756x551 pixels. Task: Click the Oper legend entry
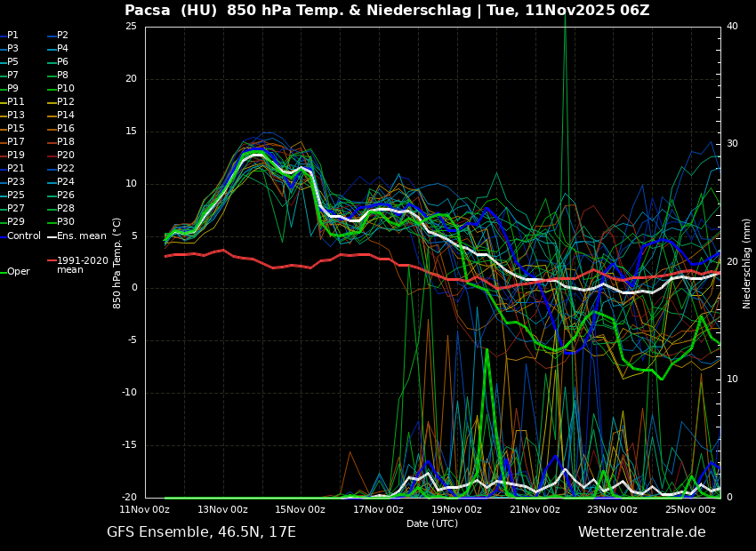click(x=18, y=272)
